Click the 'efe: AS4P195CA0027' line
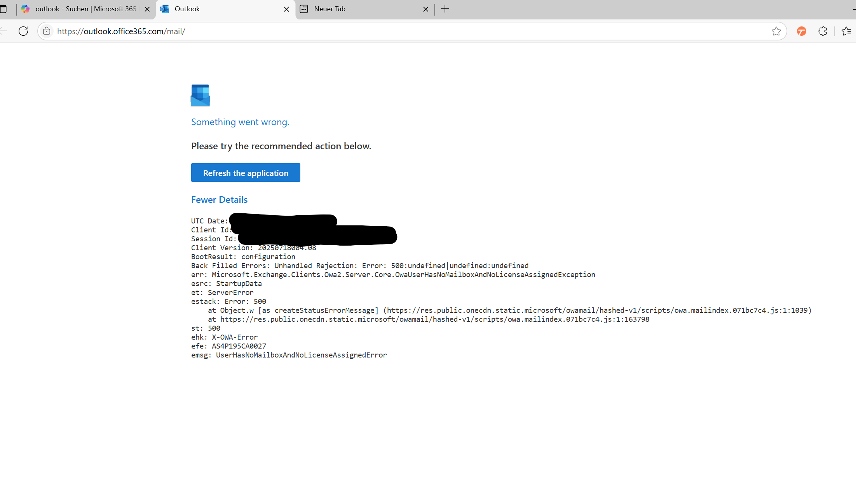This screenshot has height=504, width=856. tap(228, 346)
